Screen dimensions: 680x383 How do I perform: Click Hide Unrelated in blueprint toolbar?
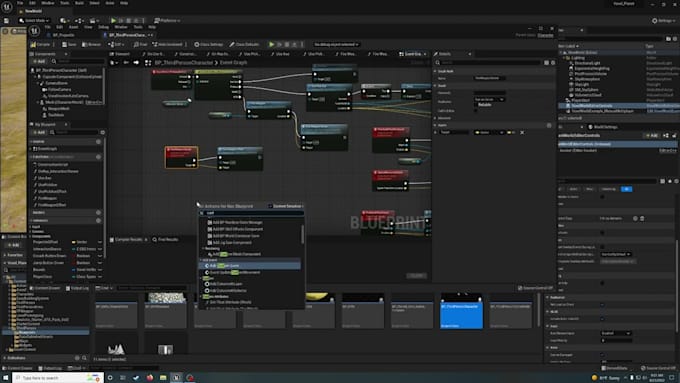pyautogui.click(x=167, y=44)
